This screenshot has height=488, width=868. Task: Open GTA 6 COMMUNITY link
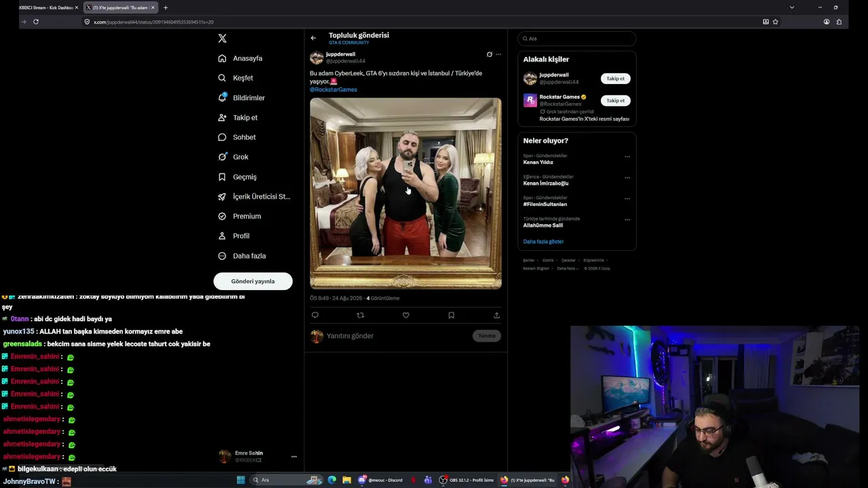pos(349,43)
